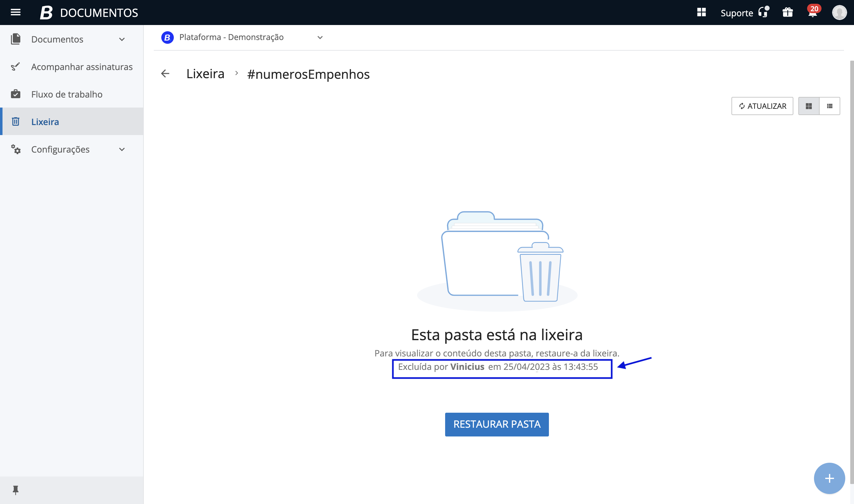Image resolution: width=854 pixels, height=504 pixels.
Task: Switch to list view
Action: (x=830, y=106)
